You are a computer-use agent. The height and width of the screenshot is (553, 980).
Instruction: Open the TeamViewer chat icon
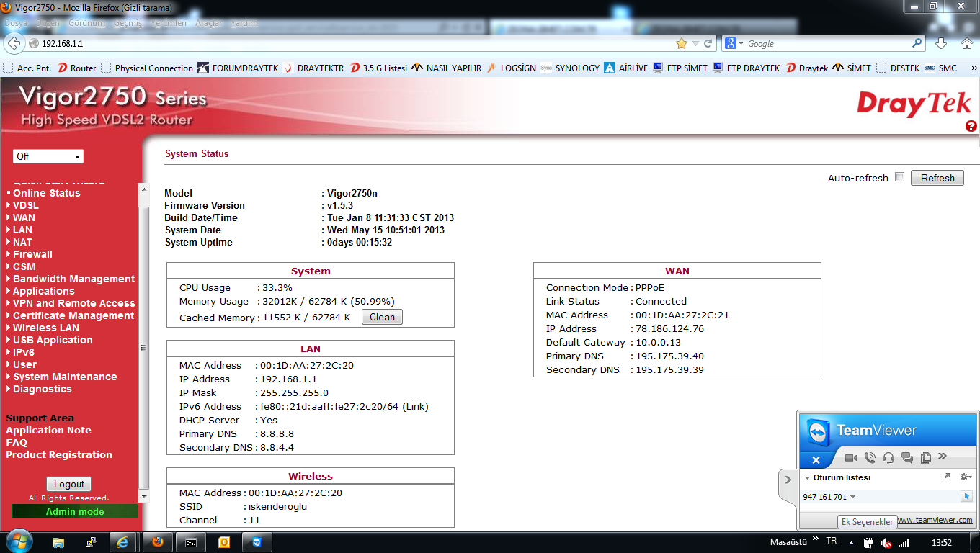907,458
